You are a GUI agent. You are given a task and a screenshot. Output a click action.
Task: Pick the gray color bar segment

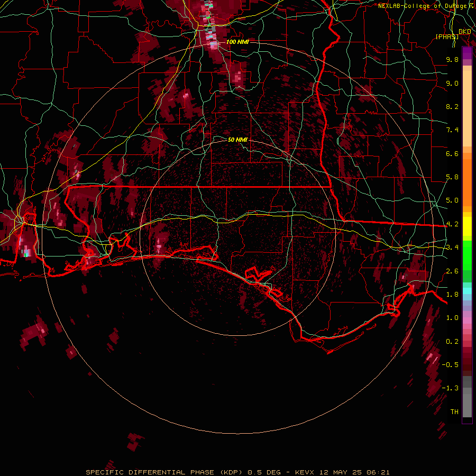pos(467,396)
